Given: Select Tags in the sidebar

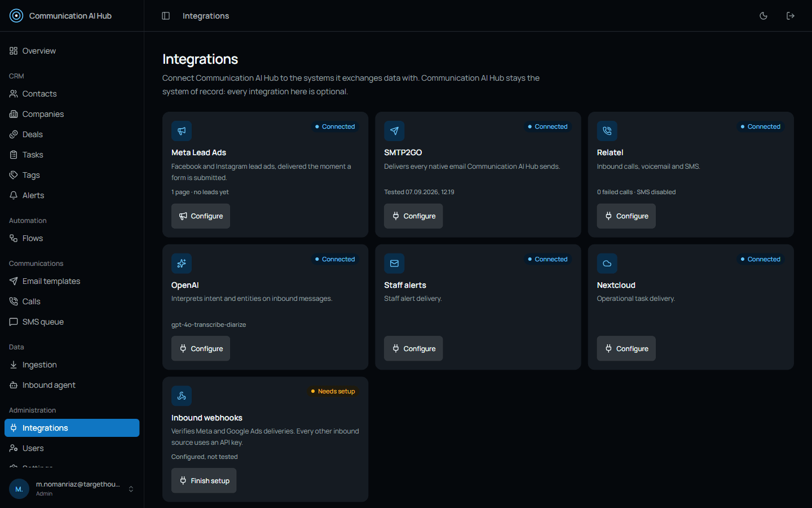Looking at the screenshot, I should tap(72, 175).
